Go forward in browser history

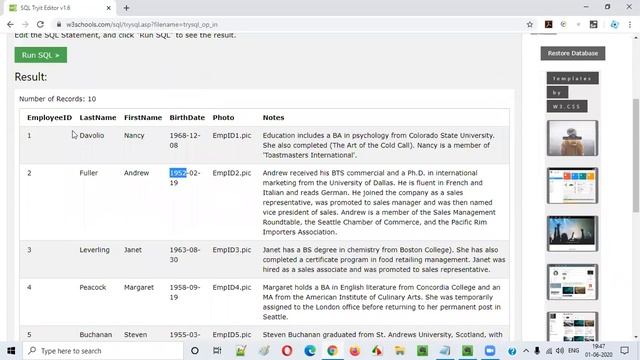tap(25, 24)
